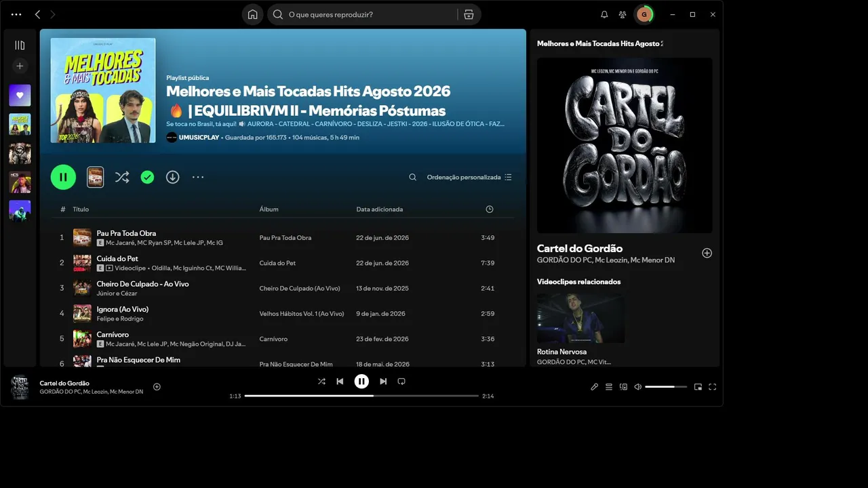Enter full screen mode
Viewport: 868px width, 488px height.
712,387
